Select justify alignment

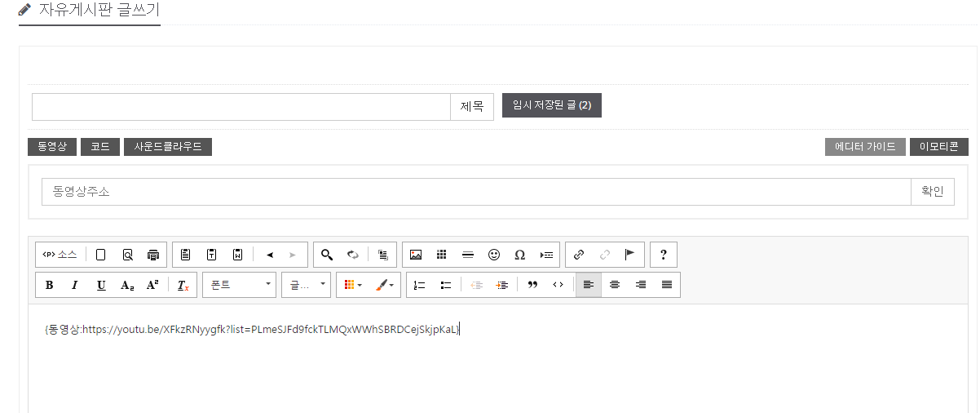667,285
